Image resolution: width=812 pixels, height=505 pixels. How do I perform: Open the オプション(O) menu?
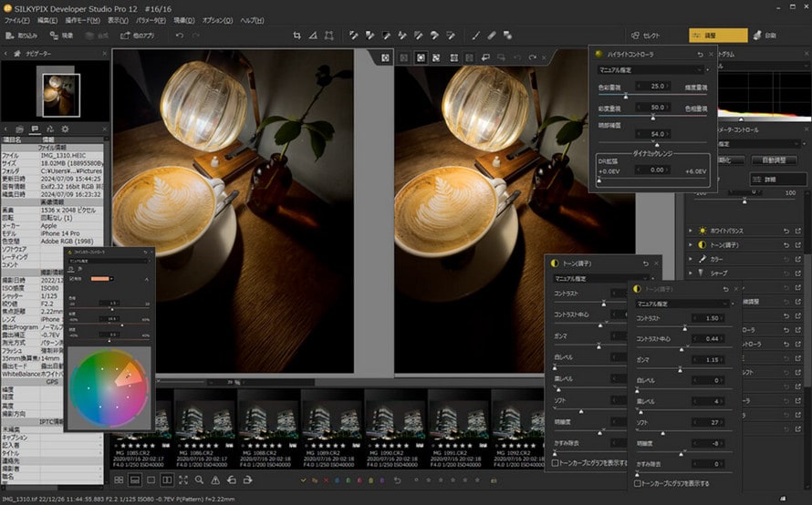(x=217, y=20)
